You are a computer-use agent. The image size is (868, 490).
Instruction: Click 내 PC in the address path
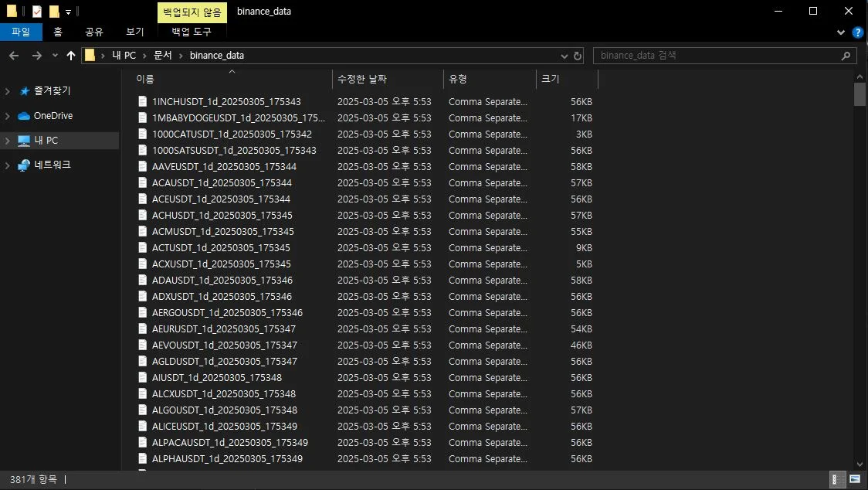124,56
